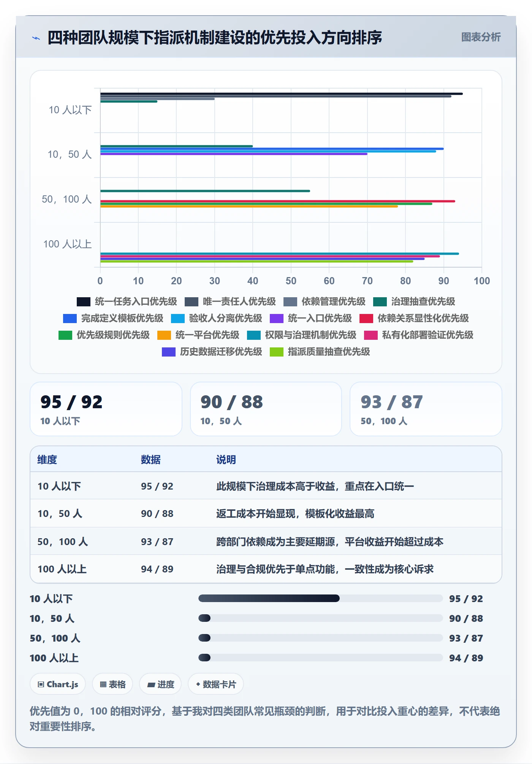Click table cell 治理与合规优先于单点功能，一致性成为核心诉求
Viewport: 532px width, 764px height.
[x=325, y=569]
